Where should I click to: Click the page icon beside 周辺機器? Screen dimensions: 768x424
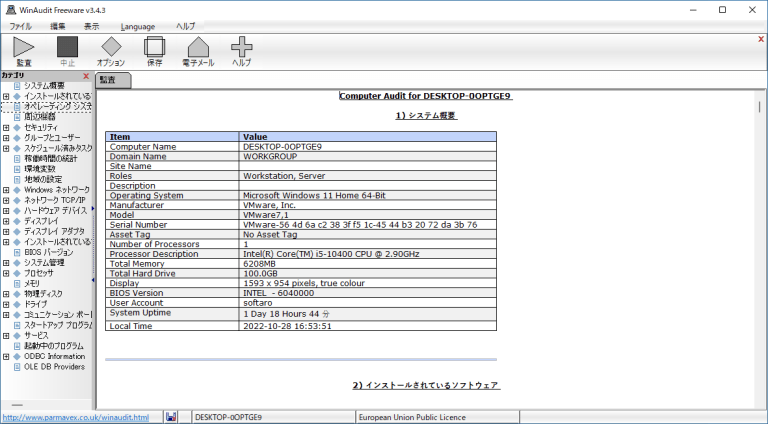click(x=17, y=117)
